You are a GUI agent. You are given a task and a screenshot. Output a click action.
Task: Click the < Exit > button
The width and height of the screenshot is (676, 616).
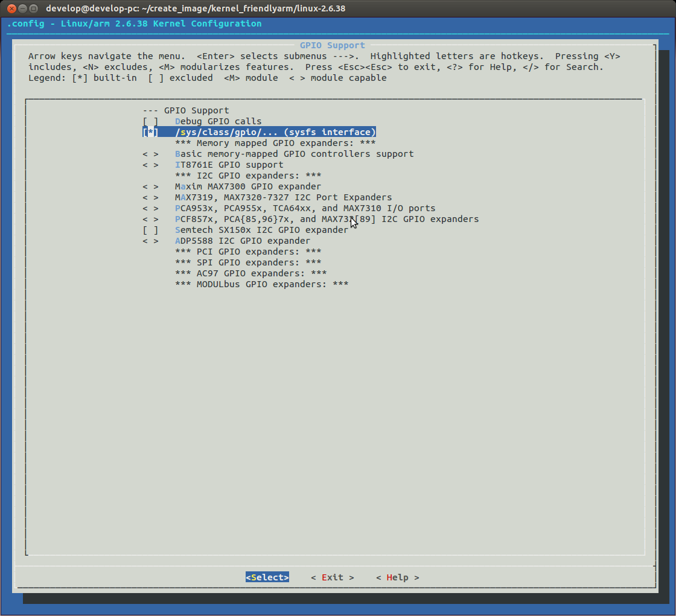point(333,577)
